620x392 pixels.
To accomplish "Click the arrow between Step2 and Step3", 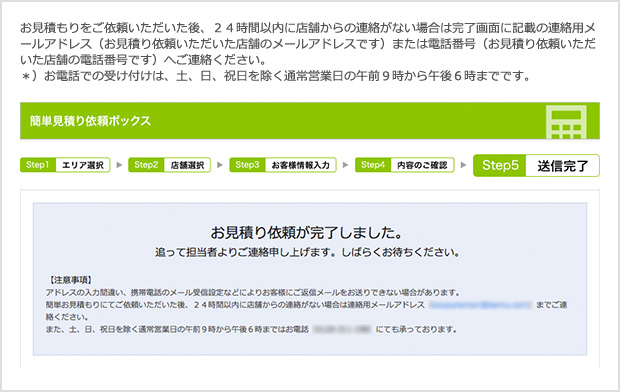I will click(220, 165).
